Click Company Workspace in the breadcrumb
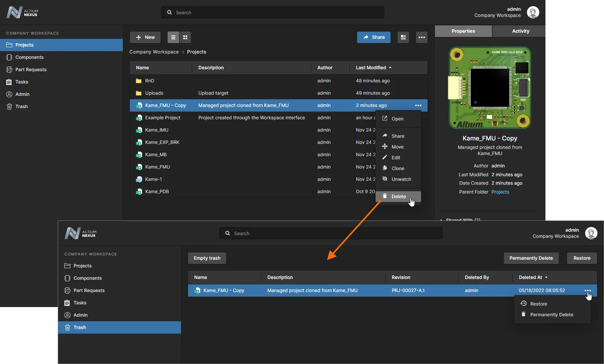The image size is (604, 364). coord(154,52)
